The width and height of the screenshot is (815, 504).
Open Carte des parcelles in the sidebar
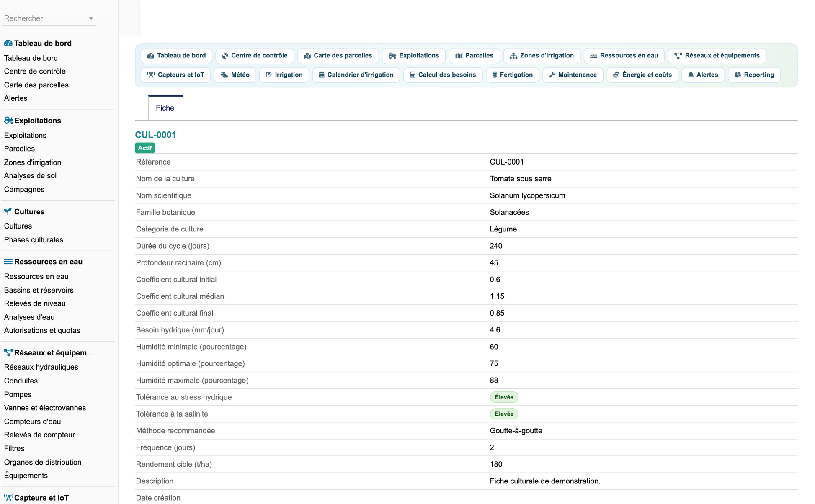36,85
